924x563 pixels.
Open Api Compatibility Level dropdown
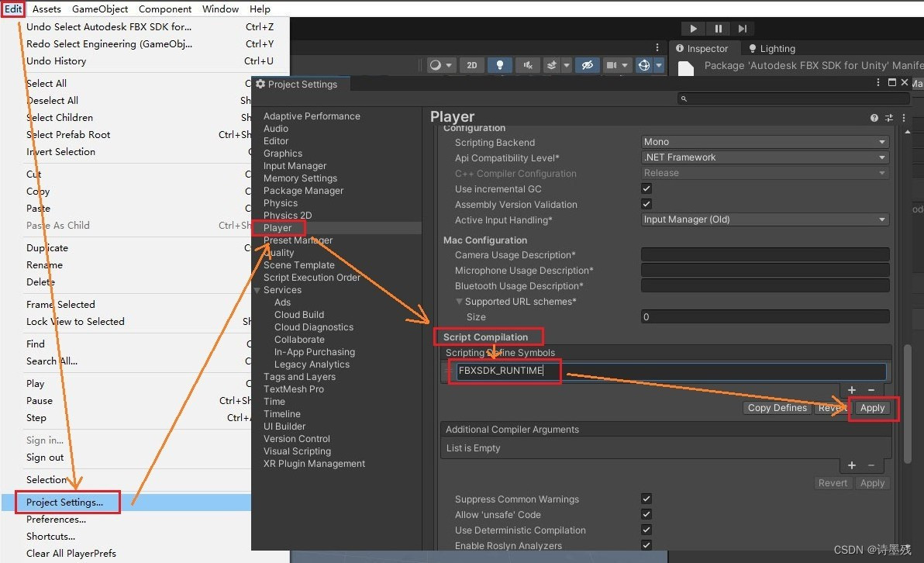tap(765, 157)
